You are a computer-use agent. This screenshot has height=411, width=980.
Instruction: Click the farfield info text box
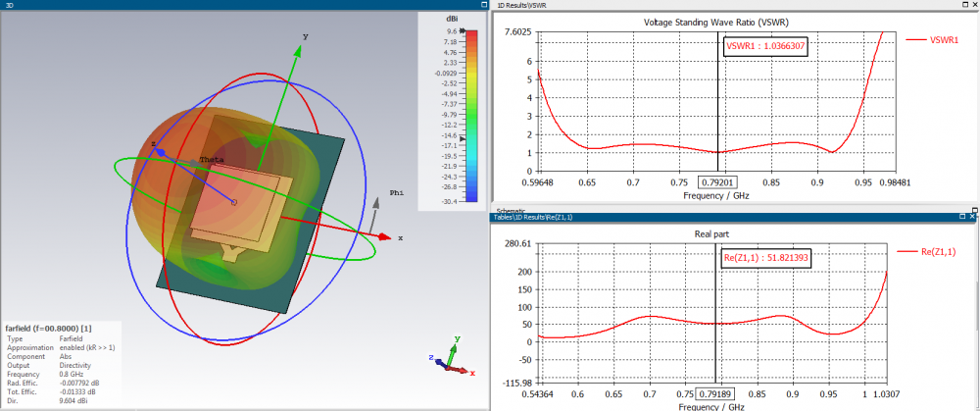pos(59,364)
